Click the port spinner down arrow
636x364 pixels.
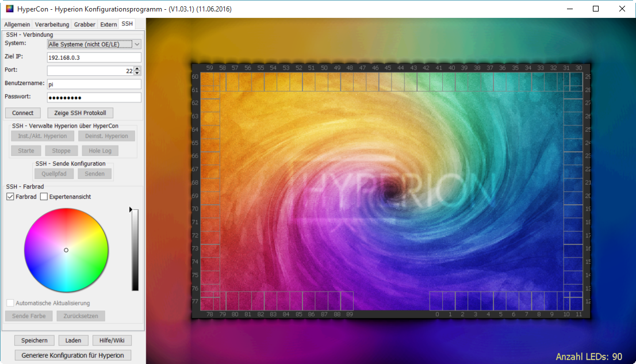pyautogui.click(x=137, y=73)
